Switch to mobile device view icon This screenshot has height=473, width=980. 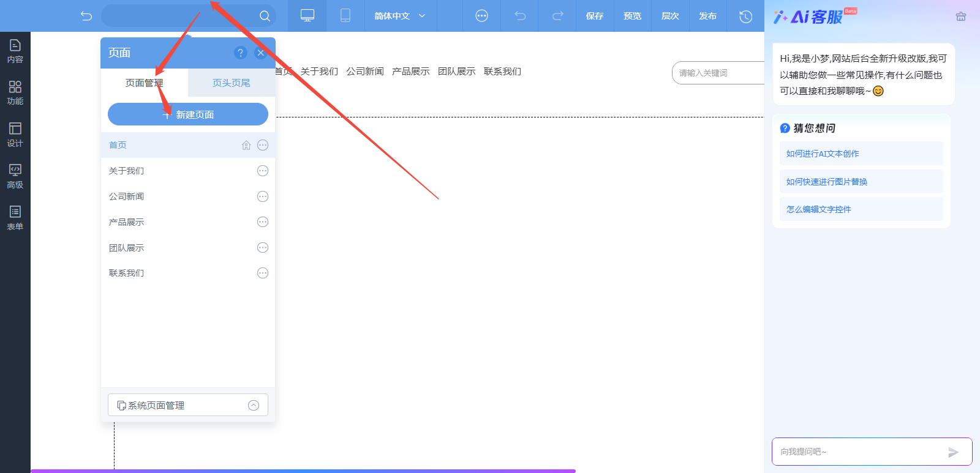coord(345,16)
